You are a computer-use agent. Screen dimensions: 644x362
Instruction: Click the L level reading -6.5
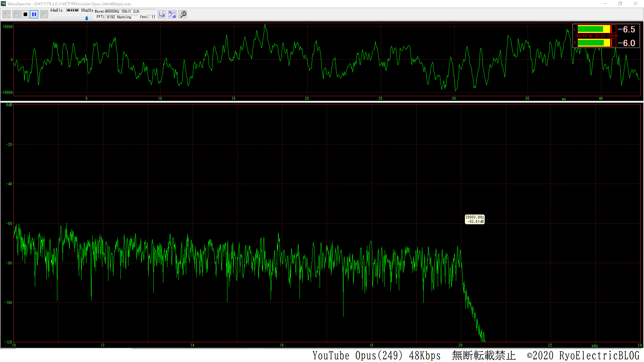coord(627,29)
